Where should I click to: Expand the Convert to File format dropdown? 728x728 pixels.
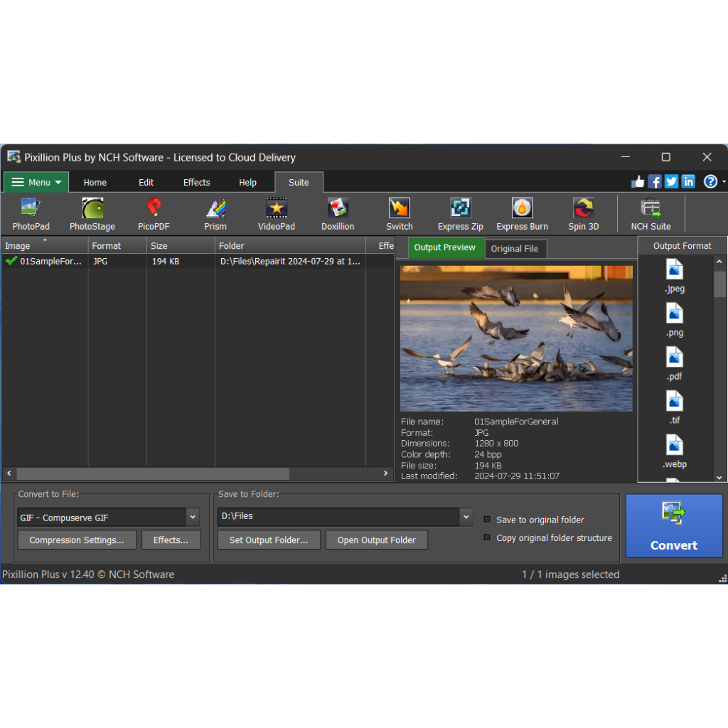coord(193,518)
